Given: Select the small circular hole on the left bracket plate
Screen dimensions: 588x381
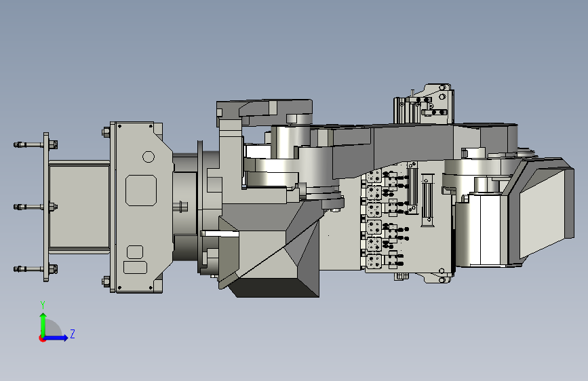Looking at the screenshot, I should click(x=149, y=157).
